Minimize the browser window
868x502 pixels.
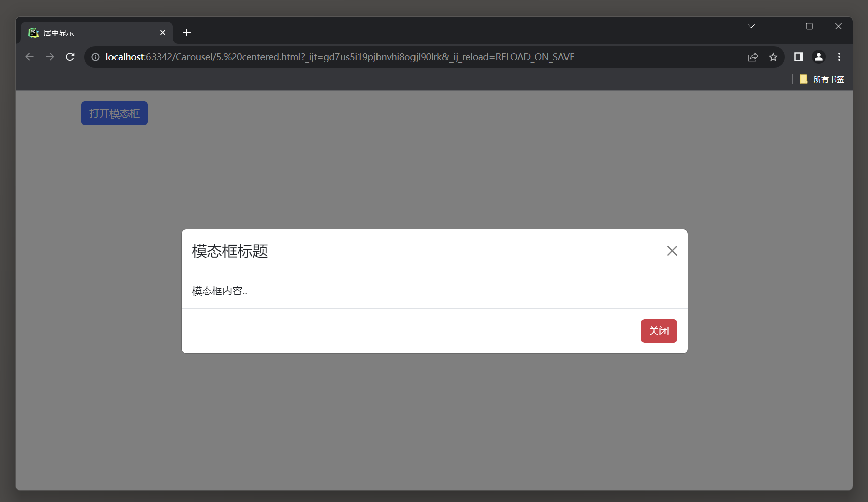780,26
